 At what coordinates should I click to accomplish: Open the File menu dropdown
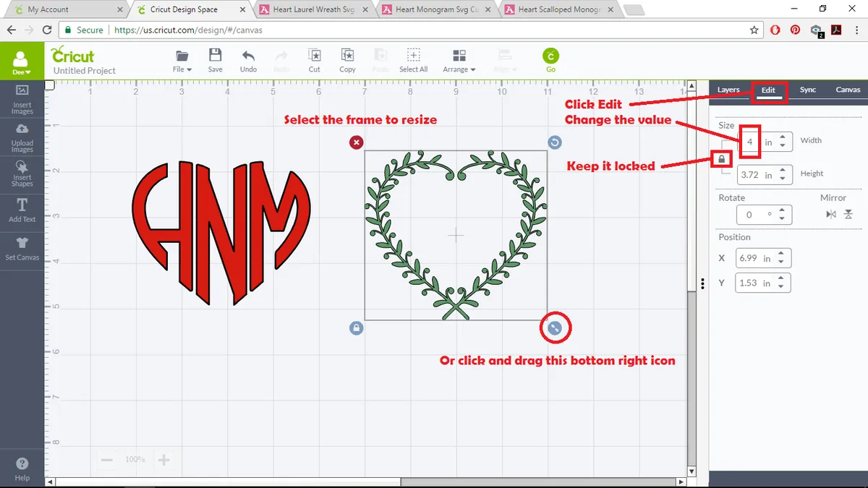182,61
